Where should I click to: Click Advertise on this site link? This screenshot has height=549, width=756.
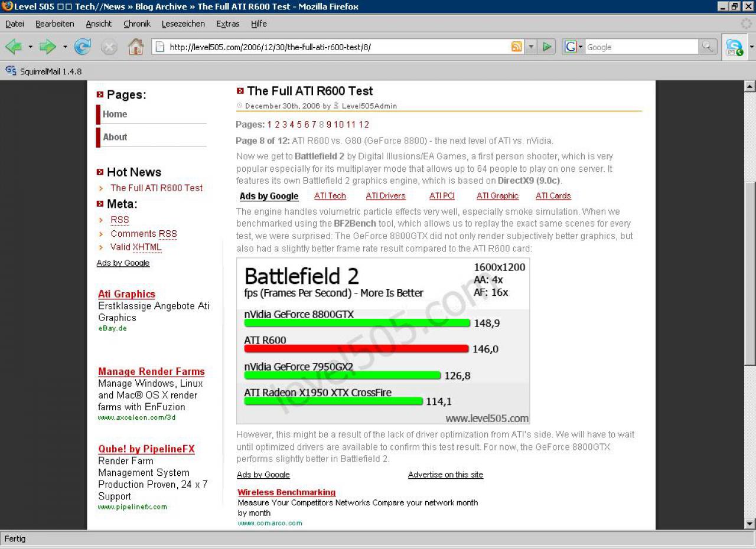(445, 475)
